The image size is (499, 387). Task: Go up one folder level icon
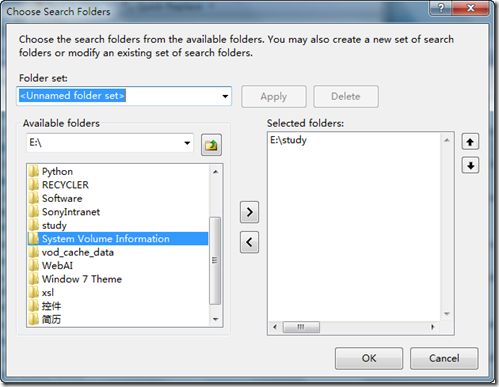click(x=211, y=145)
